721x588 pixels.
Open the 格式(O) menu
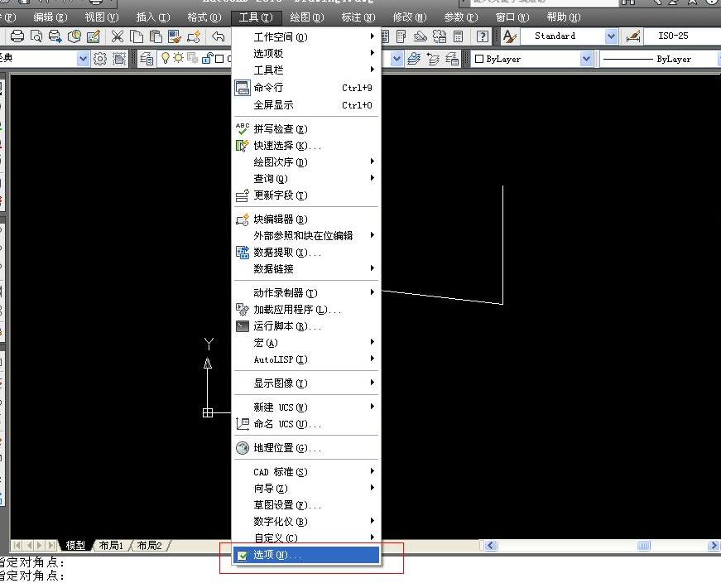point(204,17)
